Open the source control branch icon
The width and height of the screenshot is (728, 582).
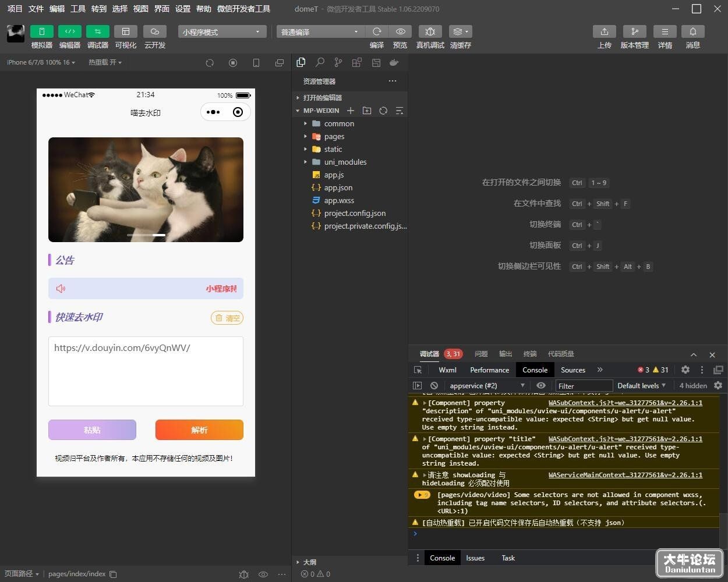tap(338, 62)
